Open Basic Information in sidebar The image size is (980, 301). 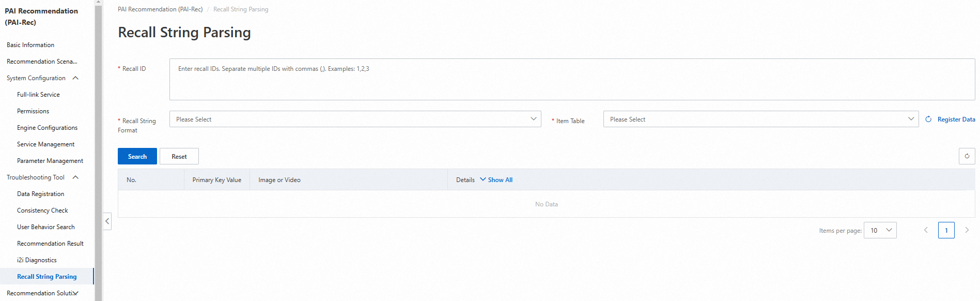[30, 45]
